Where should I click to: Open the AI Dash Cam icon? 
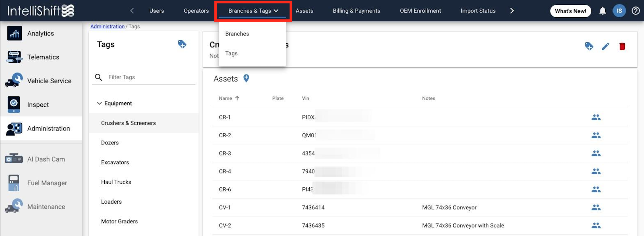tap(14, 159)
